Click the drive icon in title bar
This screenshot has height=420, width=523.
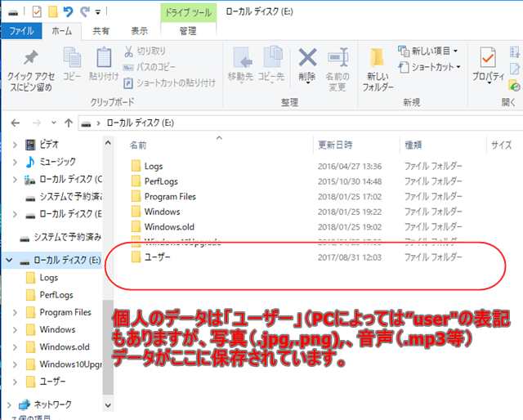coord(13,13)
